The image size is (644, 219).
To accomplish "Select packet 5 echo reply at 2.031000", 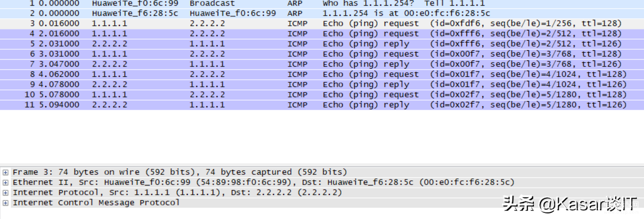I will click(x=322, y=44).
